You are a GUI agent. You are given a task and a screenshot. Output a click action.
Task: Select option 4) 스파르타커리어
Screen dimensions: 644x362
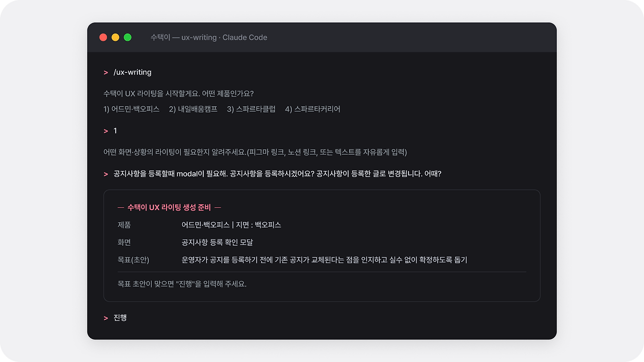click(312, 109)
